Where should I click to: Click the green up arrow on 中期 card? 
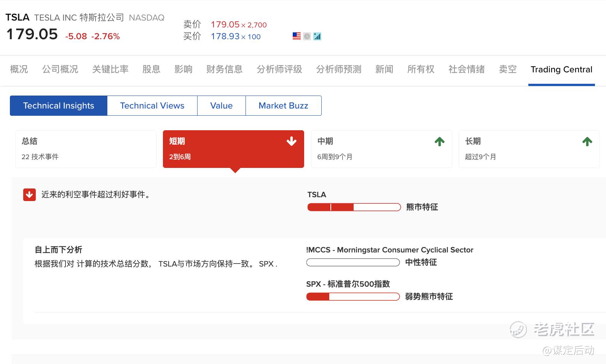coord(440,142)
